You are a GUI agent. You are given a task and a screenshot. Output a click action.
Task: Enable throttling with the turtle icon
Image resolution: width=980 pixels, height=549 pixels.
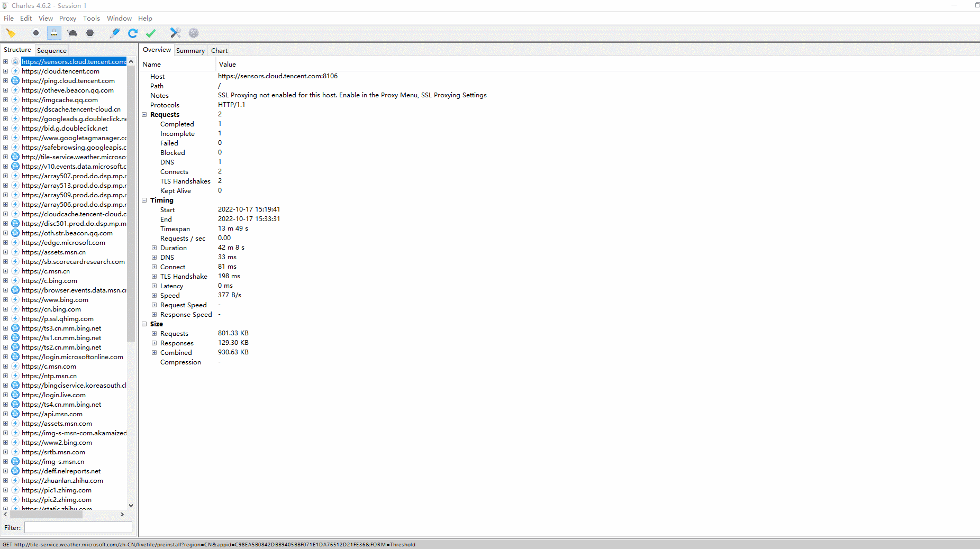[72, 33]
